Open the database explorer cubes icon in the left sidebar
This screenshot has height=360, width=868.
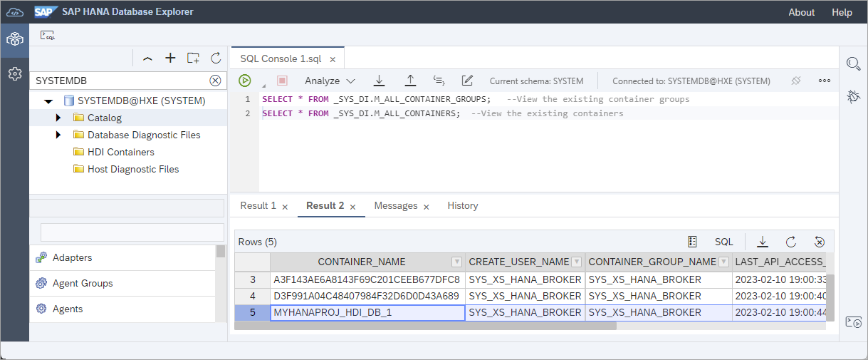coord(14,39)
